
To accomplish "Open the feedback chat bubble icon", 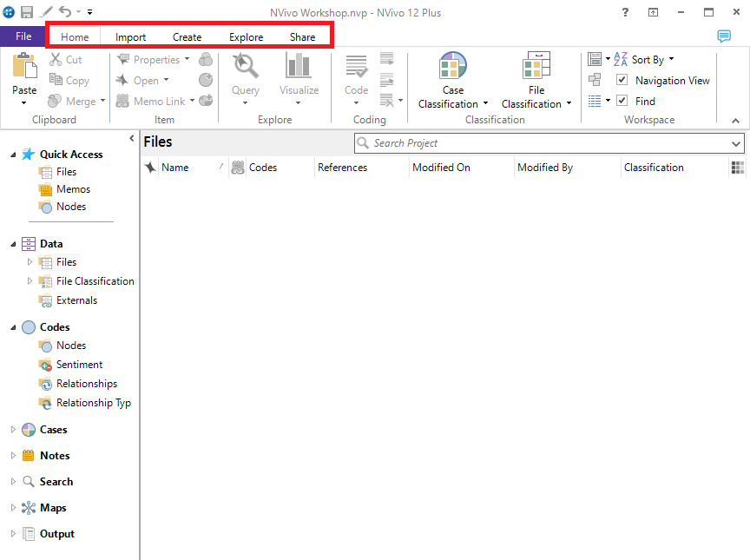I will [x=724, y=36].
